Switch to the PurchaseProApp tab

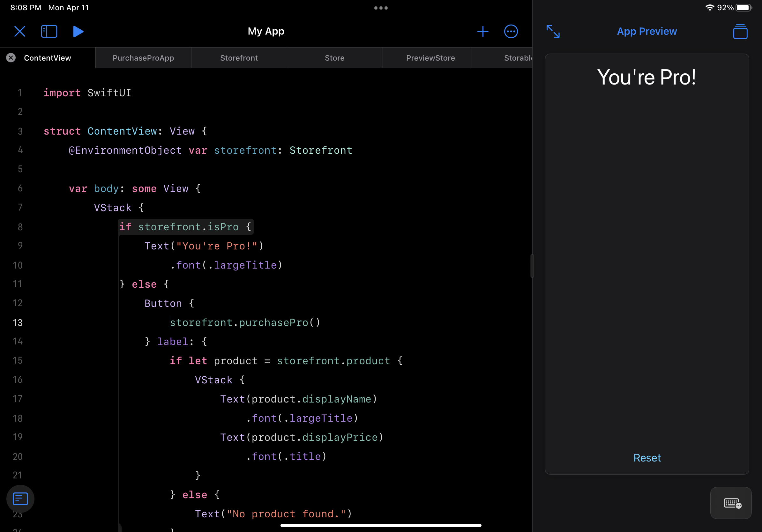(x=143, y=58)
